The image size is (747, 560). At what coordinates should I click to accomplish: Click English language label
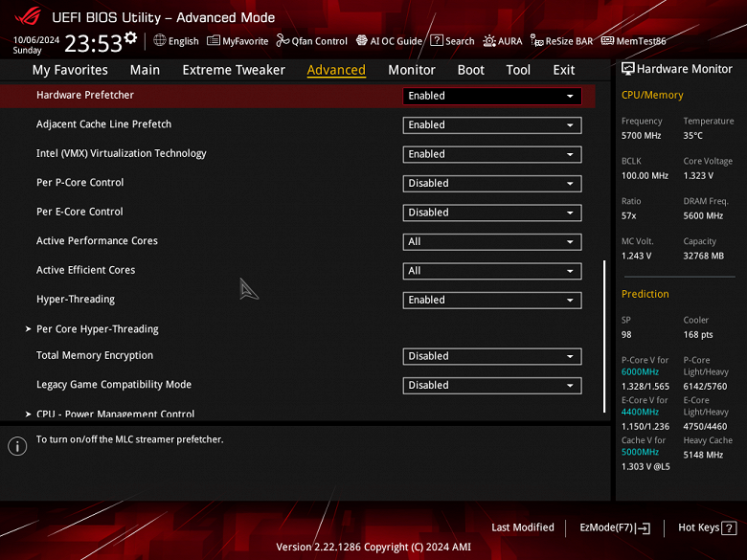(184, 41)
